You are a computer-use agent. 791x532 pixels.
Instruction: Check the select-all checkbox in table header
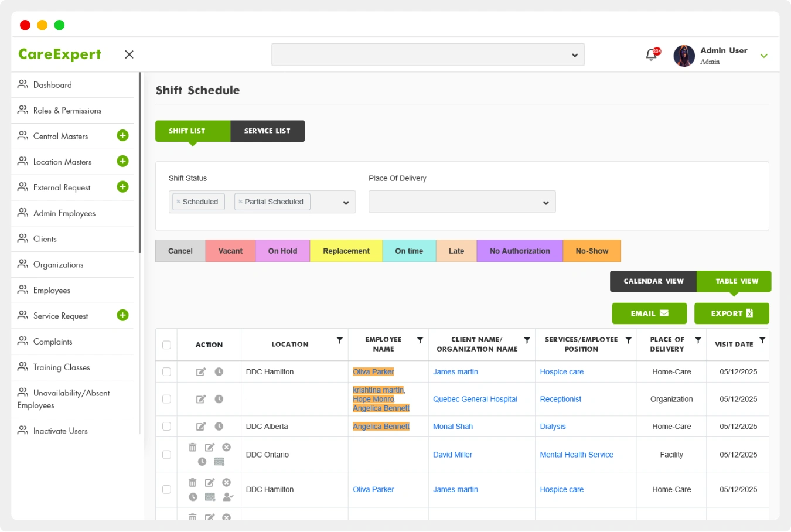click(x=166, y=345)
